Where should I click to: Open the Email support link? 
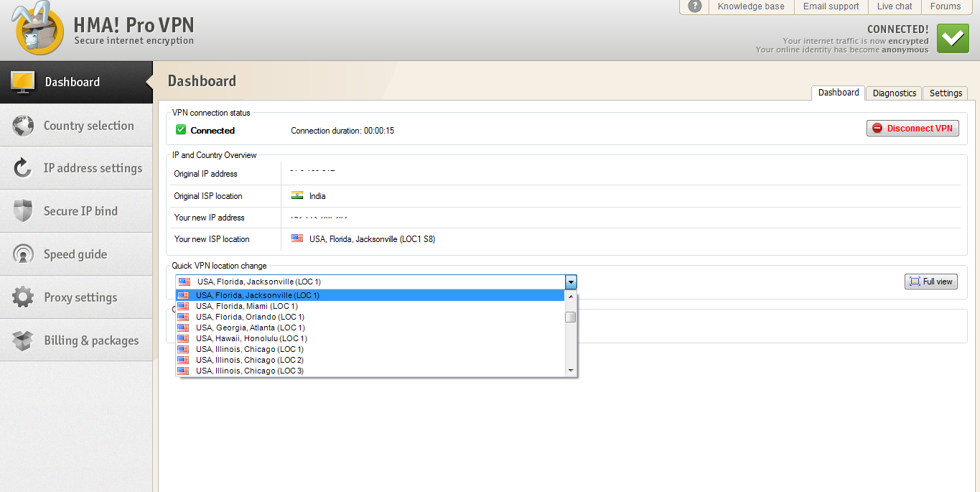(831, 6)
